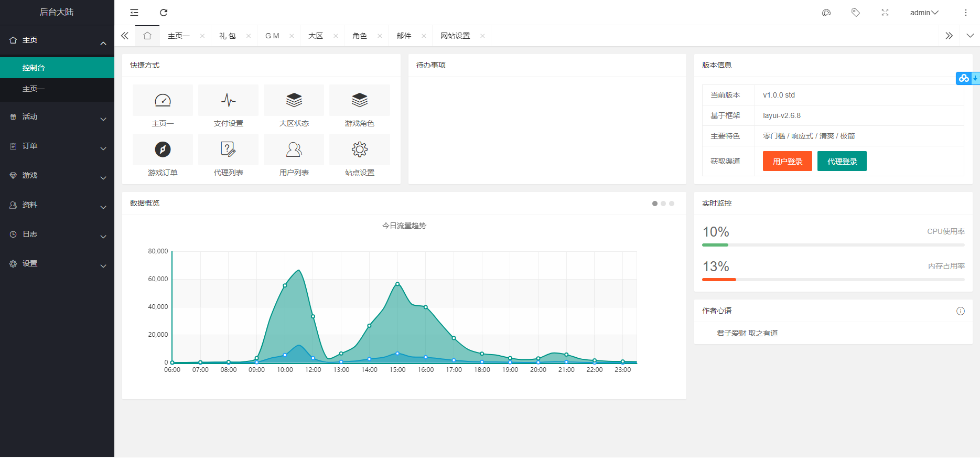The width and height of the screenshot is (980, 459).
Task: Open the 游戏订单 compass shortcut icon
Action: 163,150
